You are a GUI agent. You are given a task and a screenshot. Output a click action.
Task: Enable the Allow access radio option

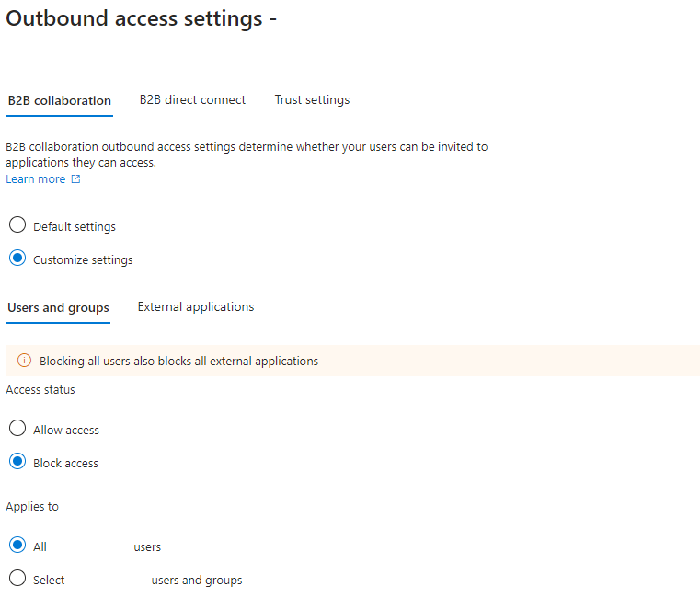[x=17, y=429]
